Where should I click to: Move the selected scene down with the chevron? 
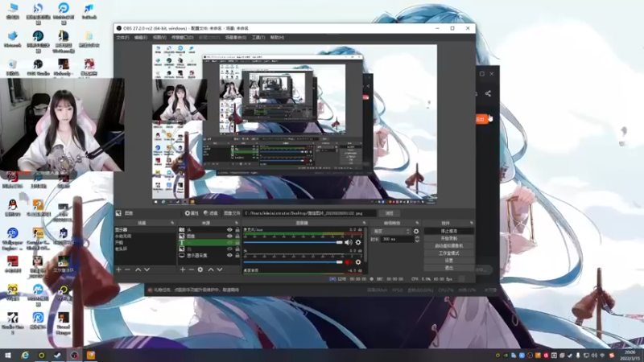pos(147,269)
